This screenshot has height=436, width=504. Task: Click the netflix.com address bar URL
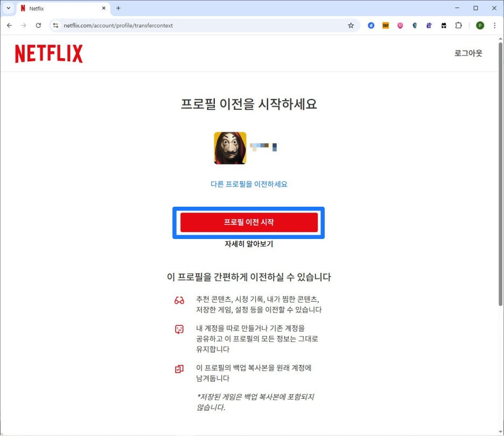tap(118, 25)
